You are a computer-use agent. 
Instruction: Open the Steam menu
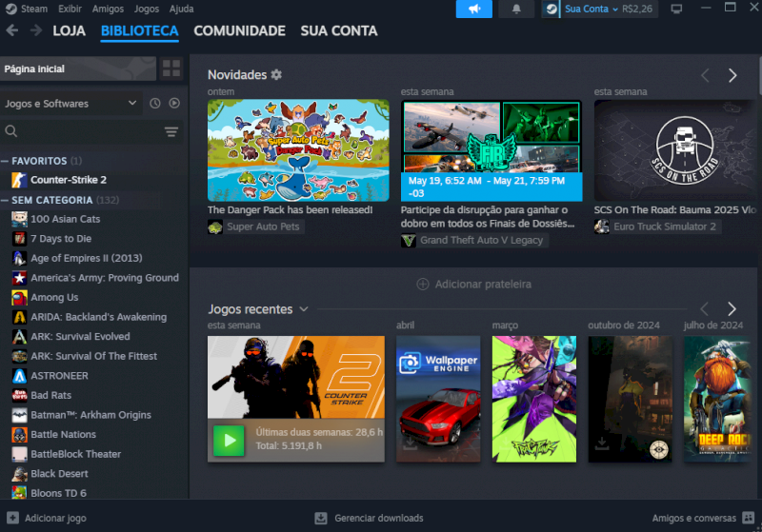pyautogui.click(x=34, y=9)
